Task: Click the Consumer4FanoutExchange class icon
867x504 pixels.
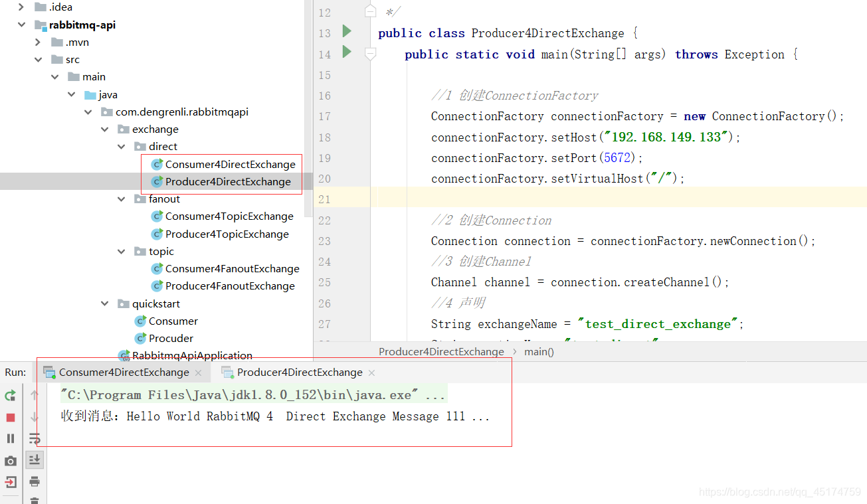Action: [x=157, y=268]
